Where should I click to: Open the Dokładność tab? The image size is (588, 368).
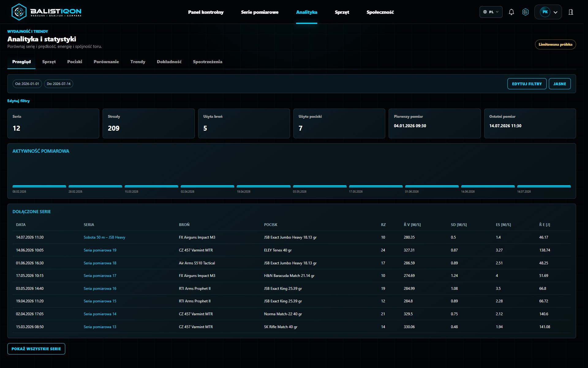tap(169, 62)
